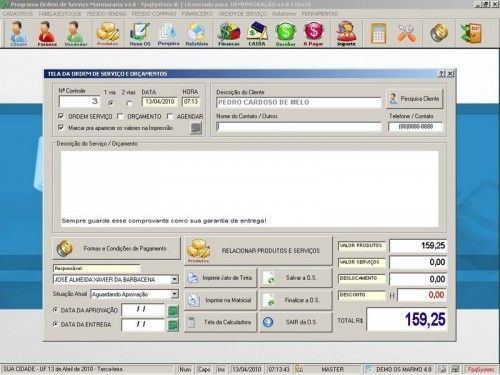Viewport: 500px width, 375px height.
Task: Open the ORDEM DE SERVIÇO menu
Action: [x=243, y=14]
